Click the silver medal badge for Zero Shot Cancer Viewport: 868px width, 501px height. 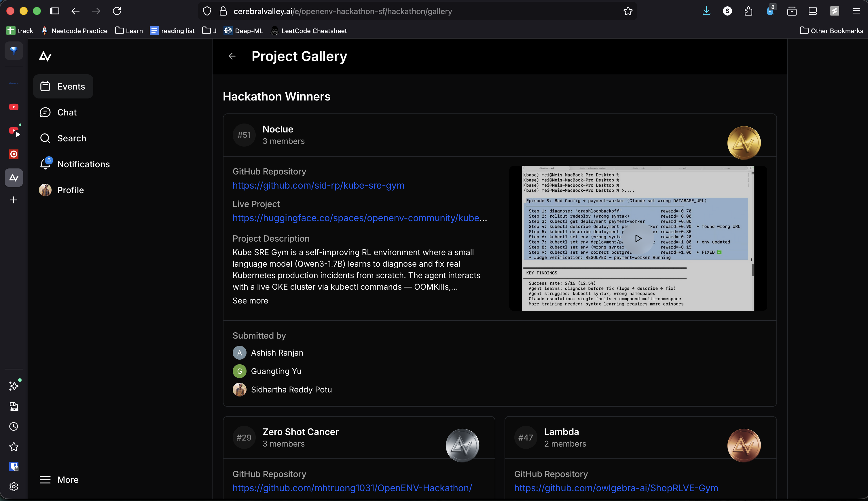point(462,445)
